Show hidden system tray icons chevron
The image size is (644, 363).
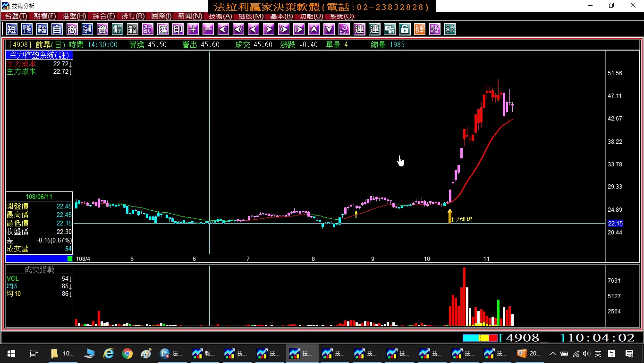[x=553, y=353]
